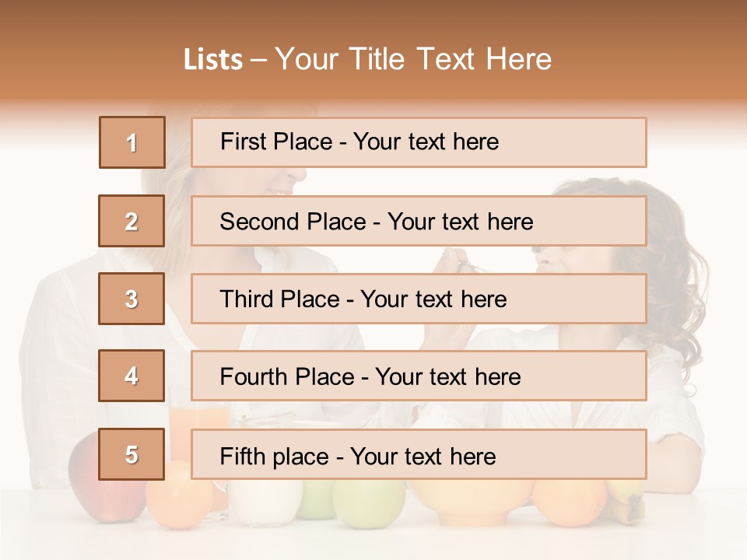Select the 'Fourth Place' text box
Screen dimensions: 747x560
tap(419, 376)
